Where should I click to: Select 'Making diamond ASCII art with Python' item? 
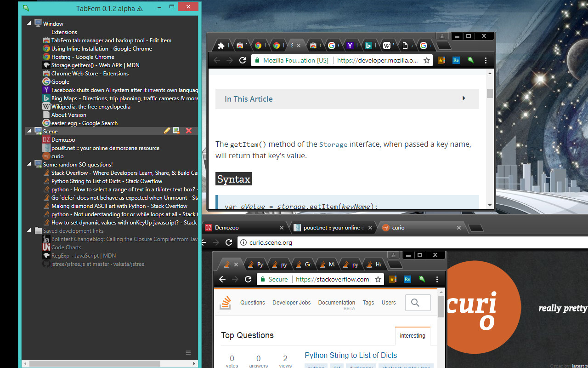coord(119,206)
